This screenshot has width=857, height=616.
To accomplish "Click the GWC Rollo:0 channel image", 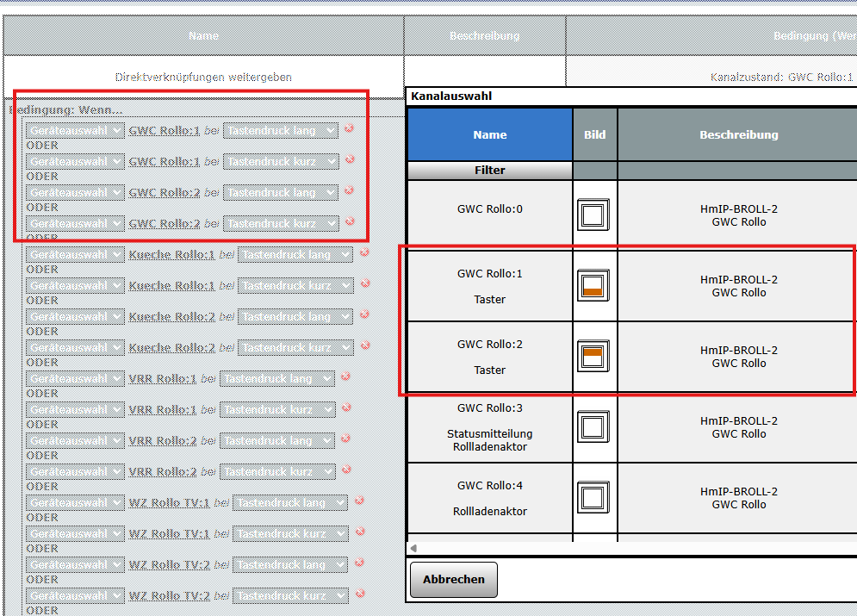I will pos(593,215).
